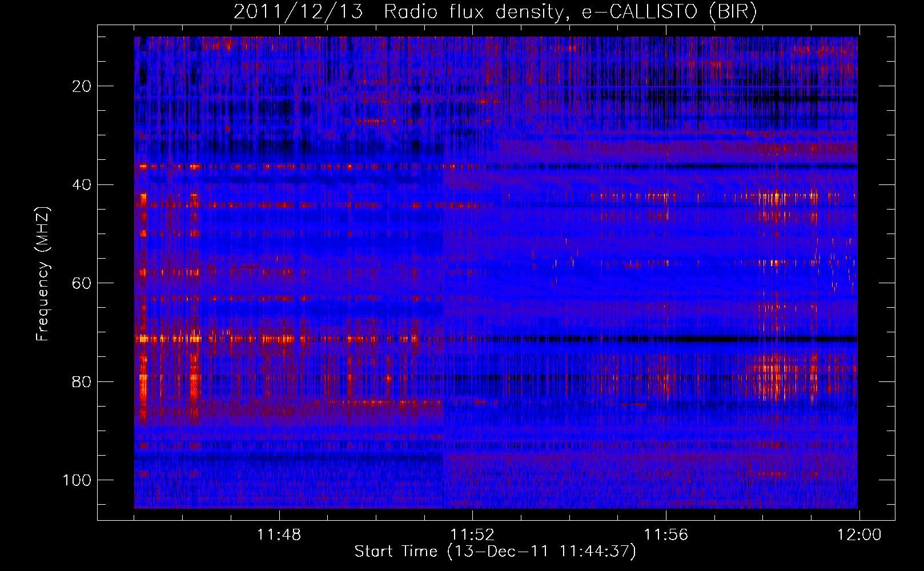Click the 12:00 time tick label
The width and height of the screenshot is (924, 571).
(859, 534)
